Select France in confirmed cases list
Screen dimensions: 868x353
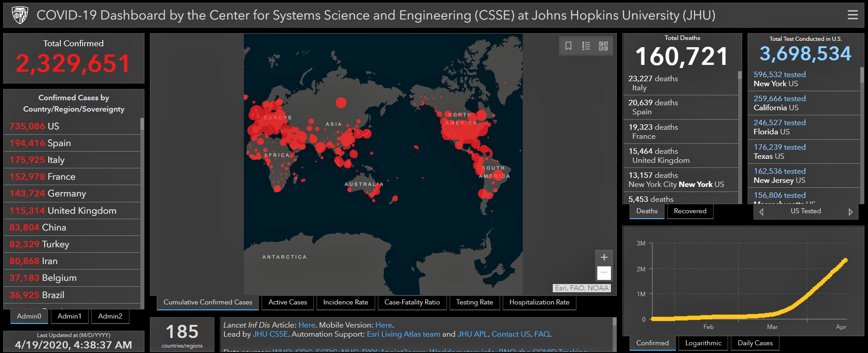click(72, 176)
